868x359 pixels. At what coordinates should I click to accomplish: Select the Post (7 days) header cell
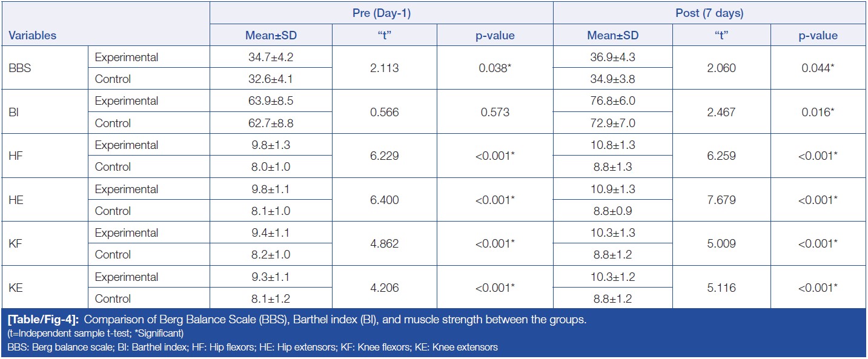tap(709, 12)
